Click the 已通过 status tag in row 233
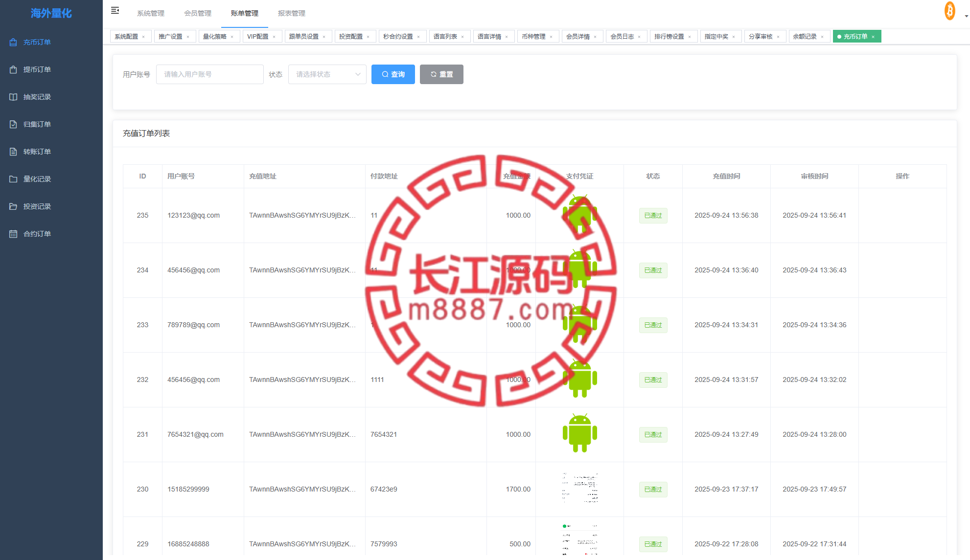This screenshot has width=970, height=560. 653,325
